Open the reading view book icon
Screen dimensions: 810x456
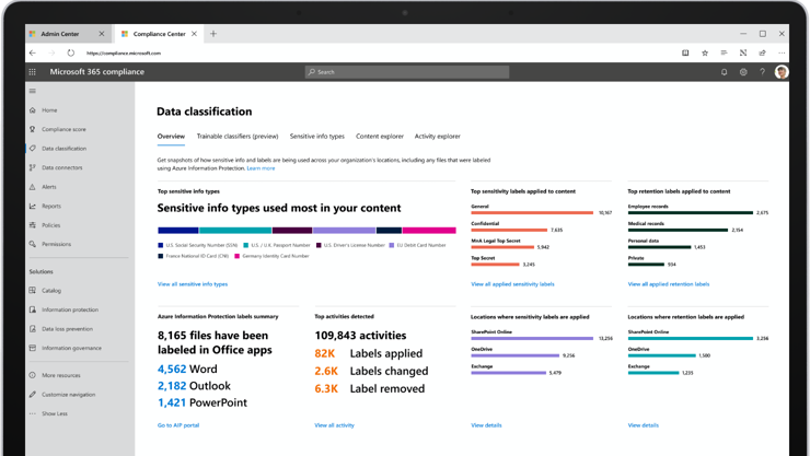[686, 53]
